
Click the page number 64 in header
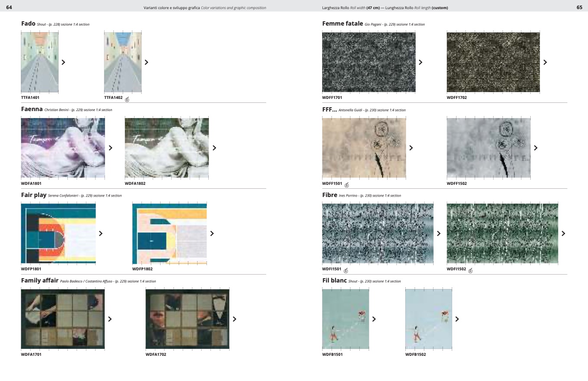[9, 7]
